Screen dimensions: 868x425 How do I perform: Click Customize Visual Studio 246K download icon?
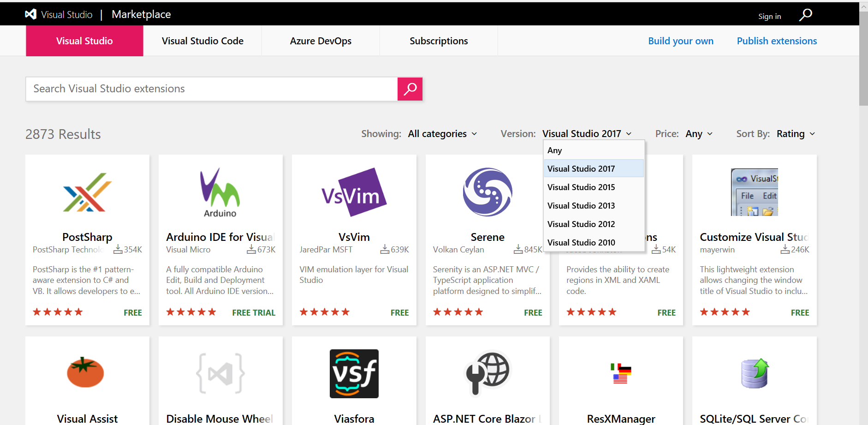coord(785,249)
